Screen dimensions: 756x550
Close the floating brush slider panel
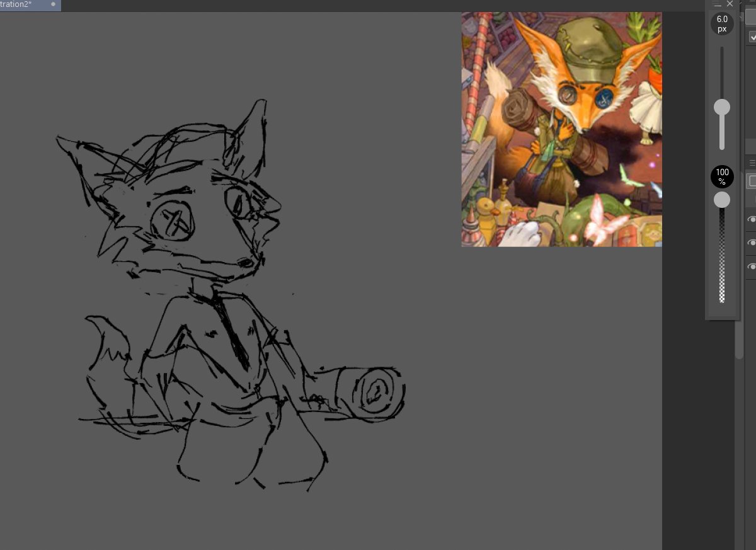click(x=730, y=4)
